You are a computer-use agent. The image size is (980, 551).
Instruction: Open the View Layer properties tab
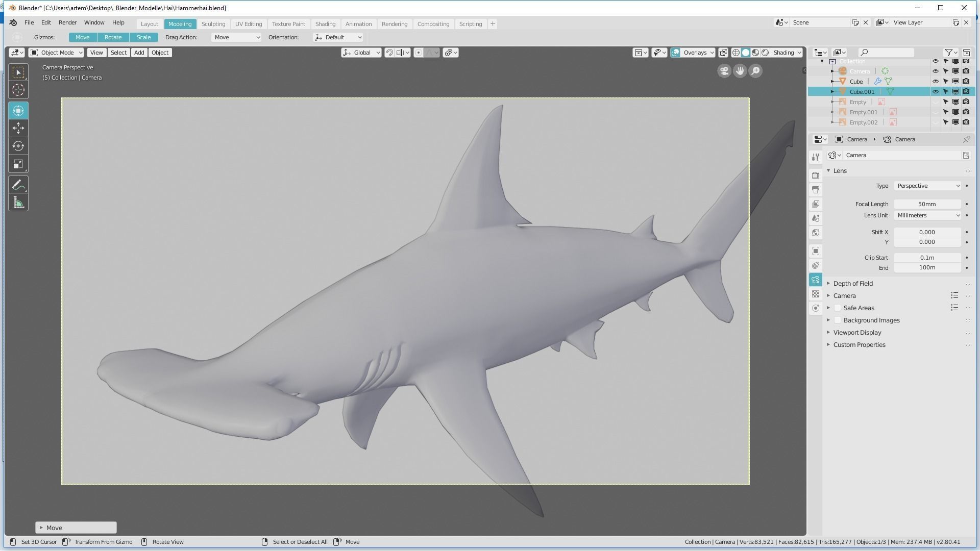(816, 204)
